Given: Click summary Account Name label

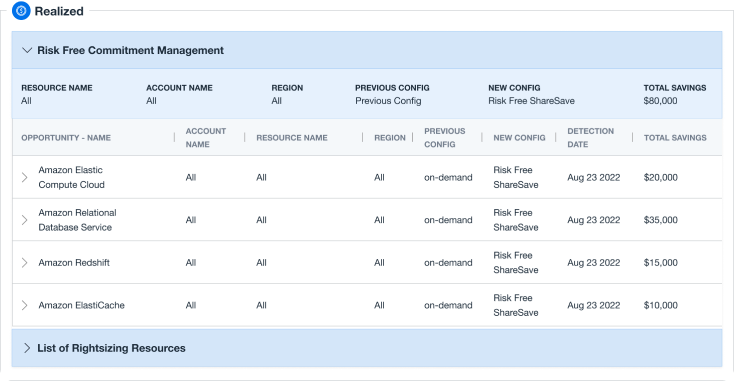Looking at the screenshot, I should point(179,88).
